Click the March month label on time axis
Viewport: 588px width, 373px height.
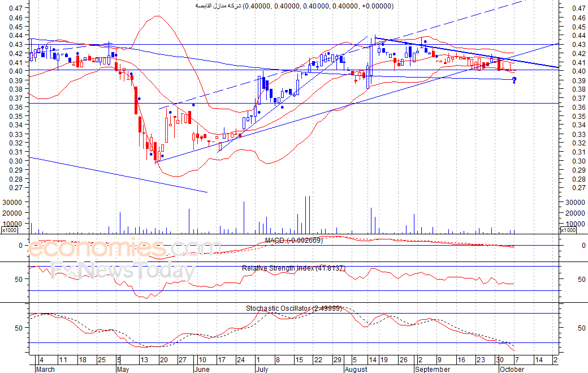pos(45,369)
